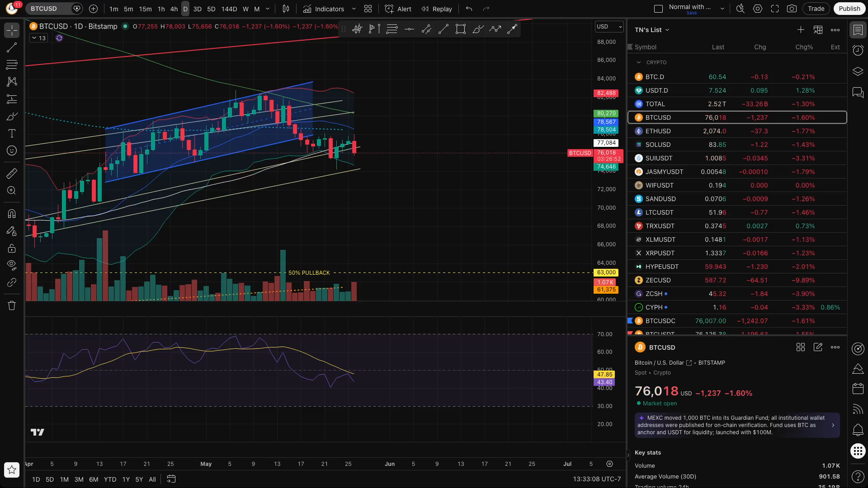Activate the zoom in tool
Image resolution: width=868 pixels, height=488 pixels.
(x=12, y=190)
